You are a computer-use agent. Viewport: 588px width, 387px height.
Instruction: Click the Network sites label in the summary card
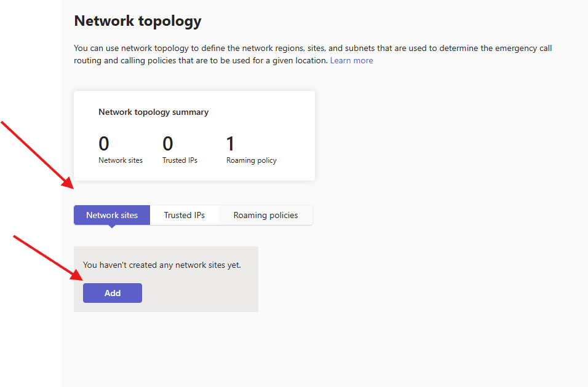tap(121, 160)
